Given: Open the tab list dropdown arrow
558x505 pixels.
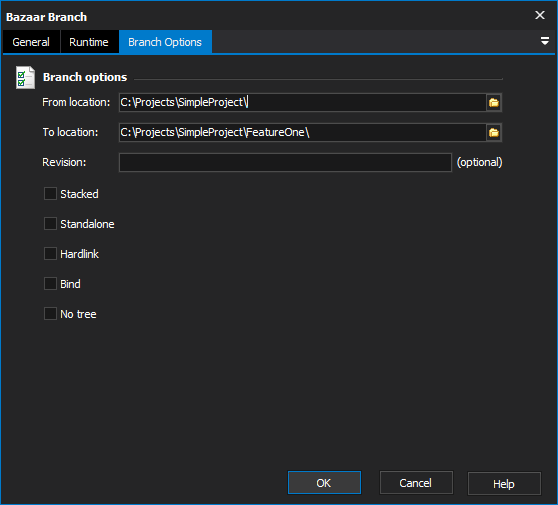Looking at the screenshot, I should [544, 41].
